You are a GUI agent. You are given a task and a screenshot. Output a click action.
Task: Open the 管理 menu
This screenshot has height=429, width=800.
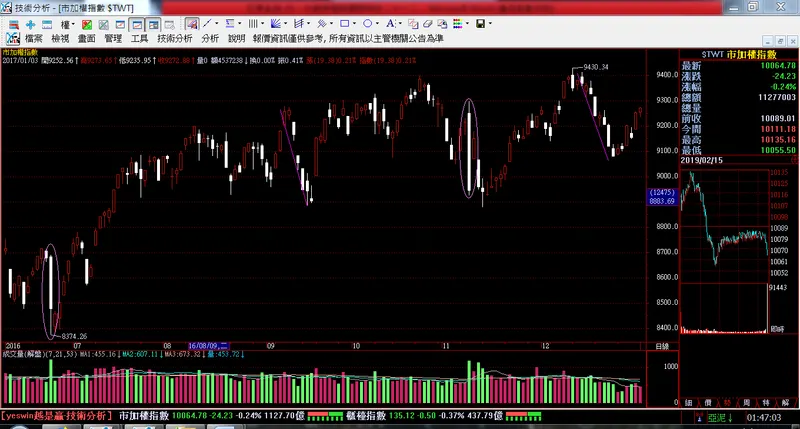pos(113,38)
